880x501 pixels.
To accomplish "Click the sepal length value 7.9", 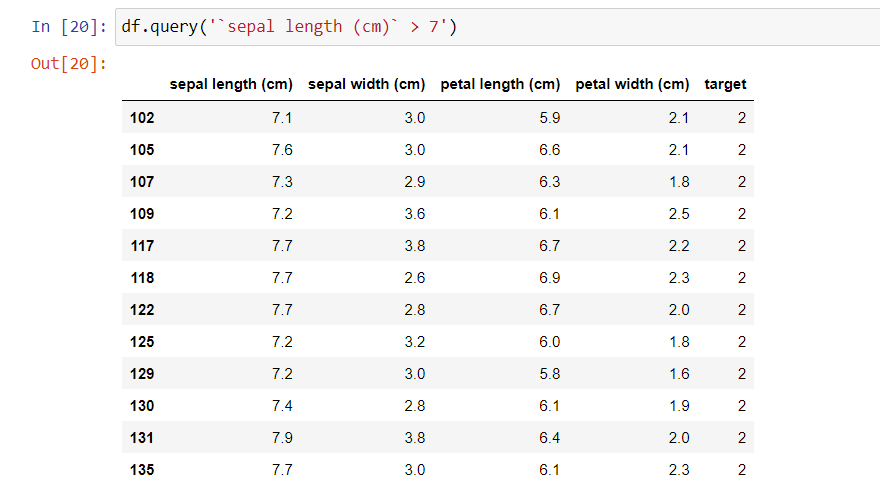I will coord(282,438).
